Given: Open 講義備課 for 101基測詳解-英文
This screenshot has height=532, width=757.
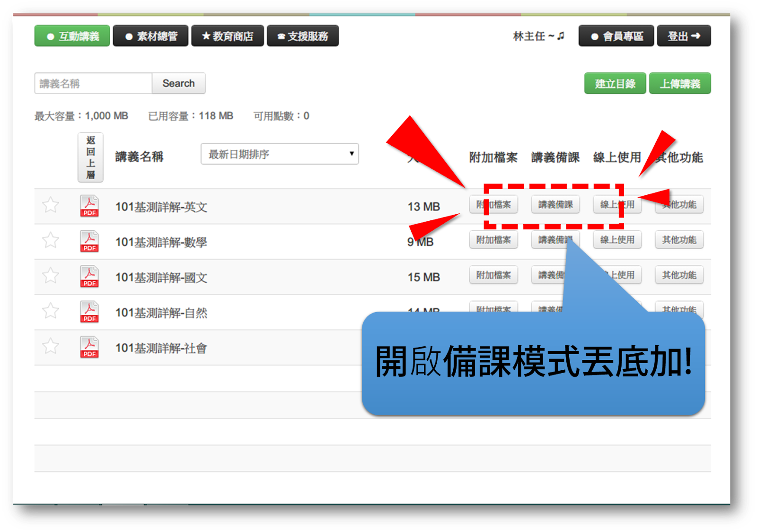Looking at the screenshot, I should click(555, 205).
